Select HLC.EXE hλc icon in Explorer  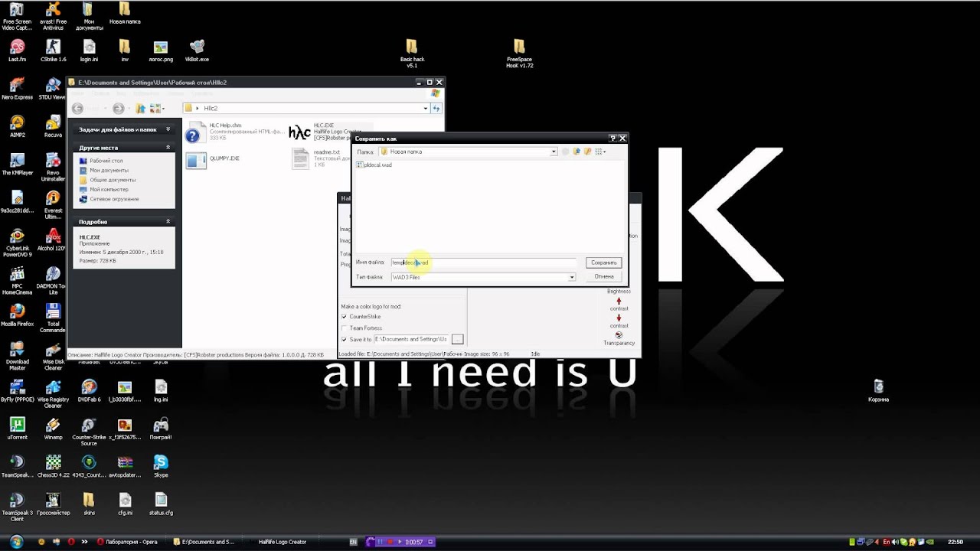[x=299, y=132]
